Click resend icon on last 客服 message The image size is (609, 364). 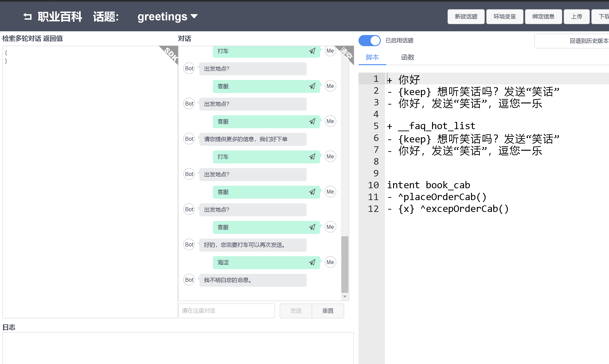point(312,227)
